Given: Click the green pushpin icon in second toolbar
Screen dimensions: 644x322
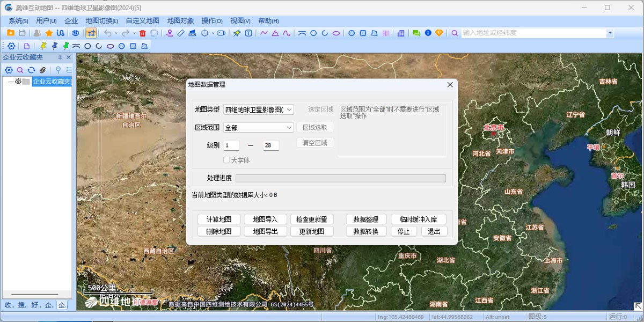Looking at the screenshot, I should click(66, 46).
